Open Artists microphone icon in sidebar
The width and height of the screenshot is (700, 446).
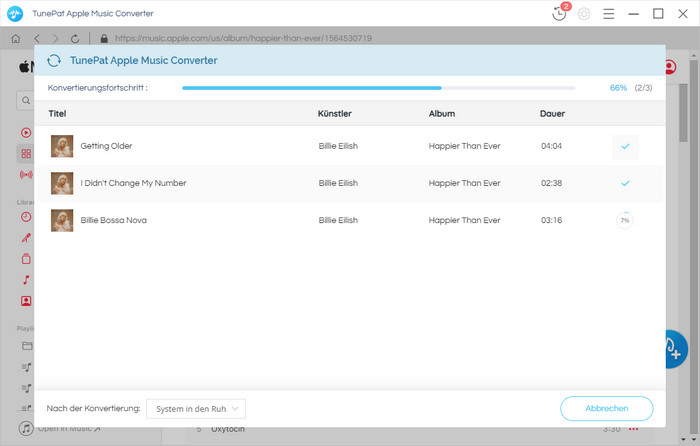coord(26,238)
